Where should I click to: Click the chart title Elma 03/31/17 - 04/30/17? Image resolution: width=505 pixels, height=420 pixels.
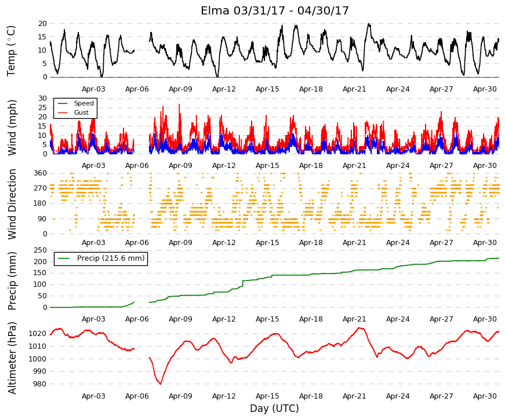tap(275, 10)
